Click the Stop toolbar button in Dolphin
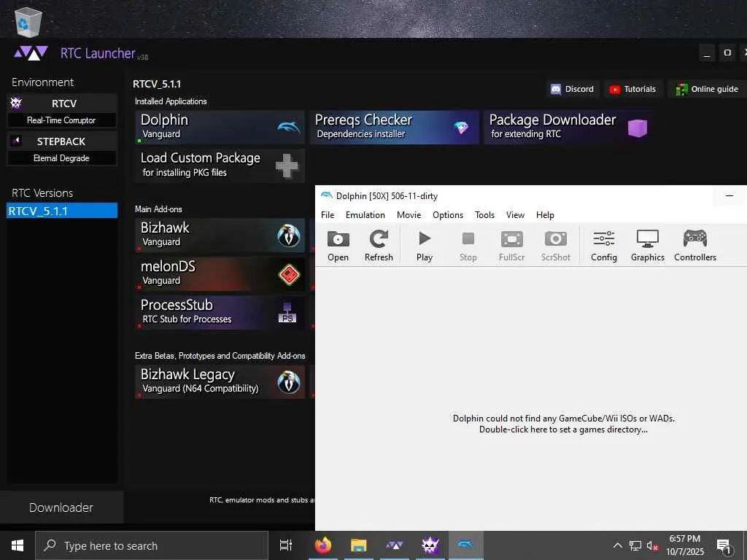This screenshot has height=560, width=747. (x=468, y=245)
